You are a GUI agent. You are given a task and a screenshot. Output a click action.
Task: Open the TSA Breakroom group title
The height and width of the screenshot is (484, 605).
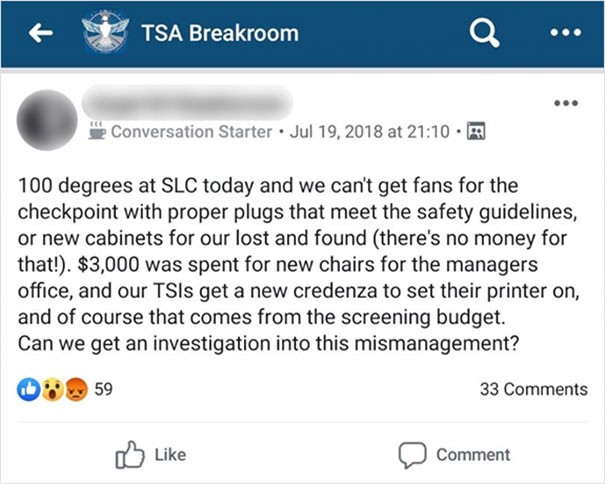(220, 33)
